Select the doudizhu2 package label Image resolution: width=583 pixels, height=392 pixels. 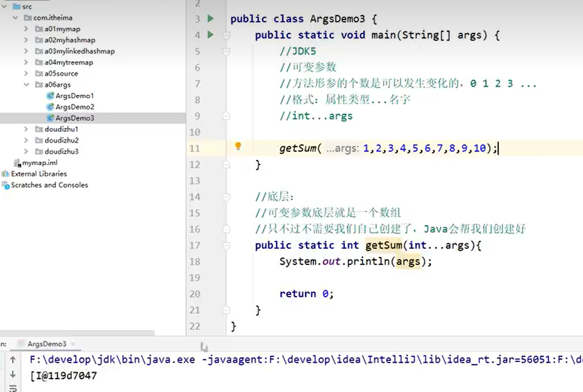(x=62, y=140)
